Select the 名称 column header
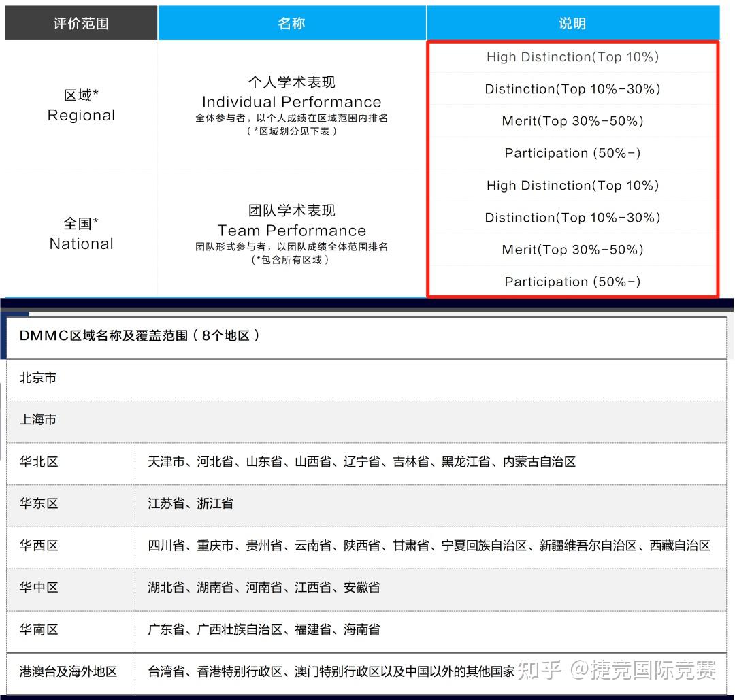 click(x=291, y=22)
